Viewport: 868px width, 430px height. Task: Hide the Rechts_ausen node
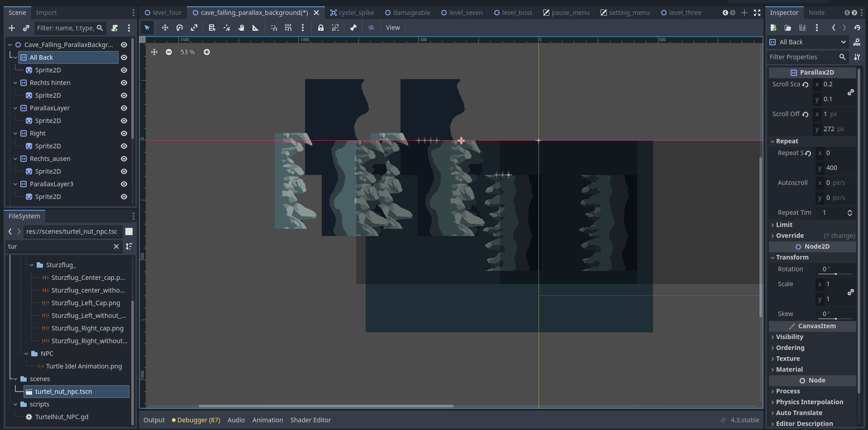(124, 159)
